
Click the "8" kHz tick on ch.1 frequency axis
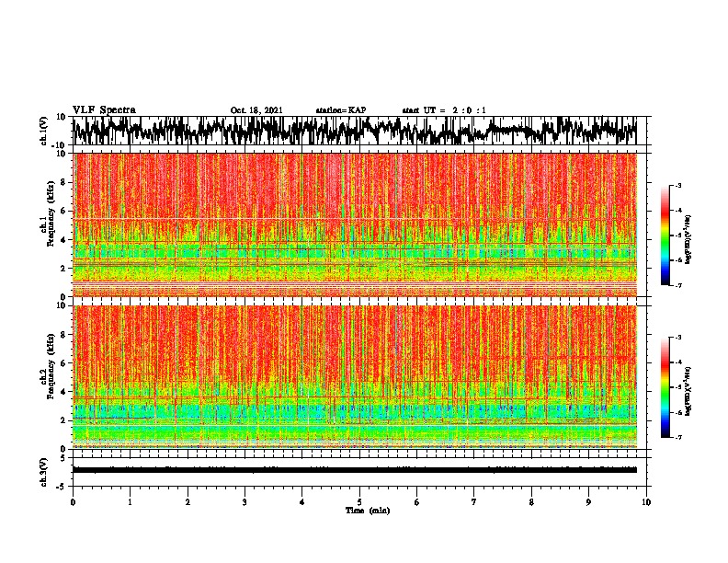64,182
